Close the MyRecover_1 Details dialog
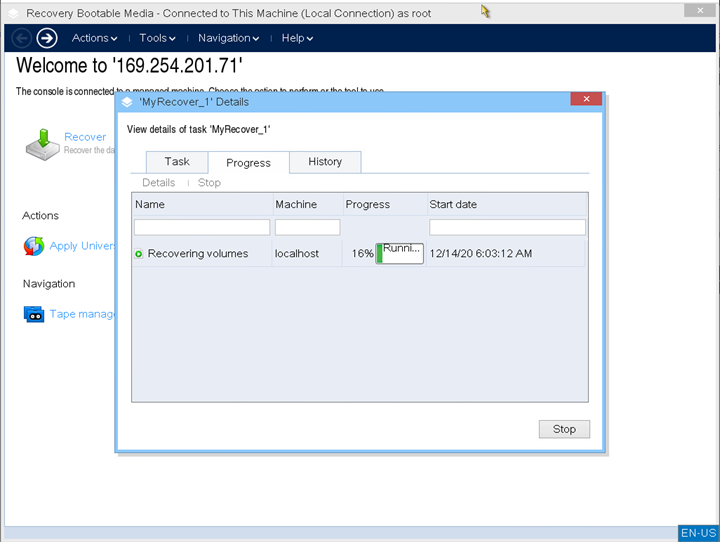 (x=585, y=101)
